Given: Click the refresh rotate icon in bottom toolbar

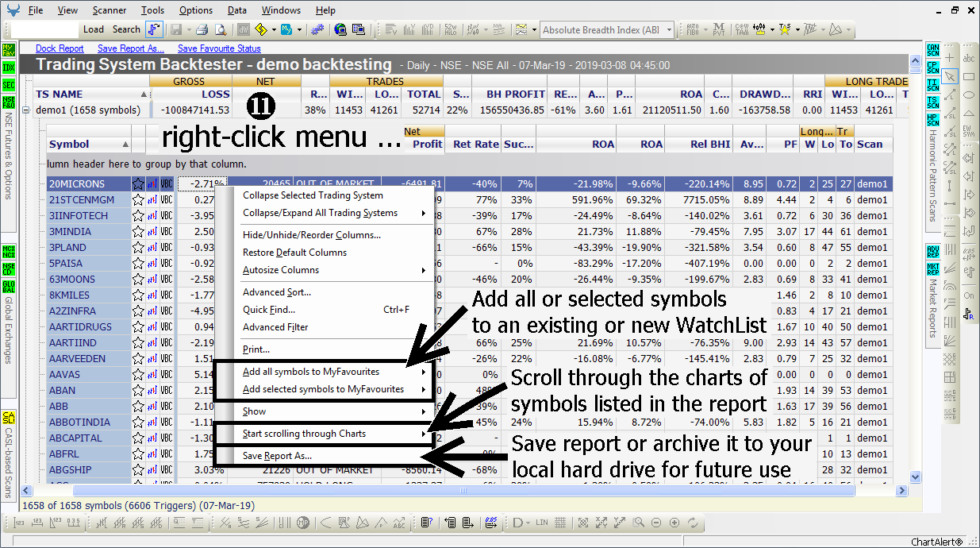Looking at the screenshot, I should point(693,523).
